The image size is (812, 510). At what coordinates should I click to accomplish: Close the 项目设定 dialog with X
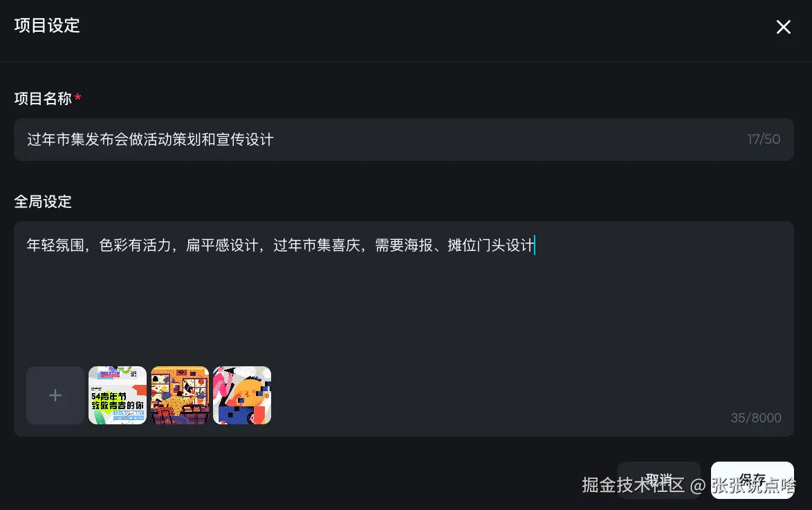point(783,27)
